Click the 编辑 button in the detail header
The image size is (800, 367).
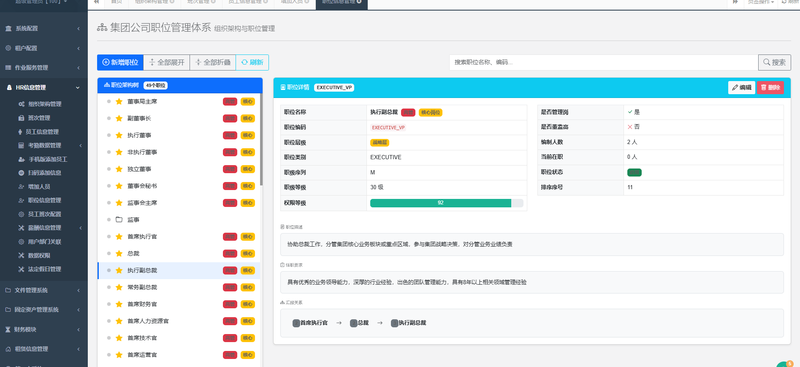(x=741, y=87)
